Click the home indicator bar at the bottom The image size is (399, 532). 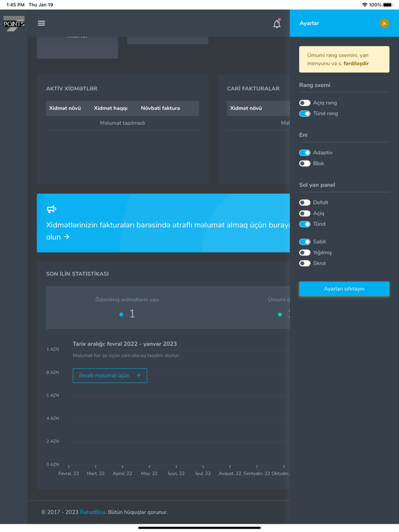coord(199,528)
